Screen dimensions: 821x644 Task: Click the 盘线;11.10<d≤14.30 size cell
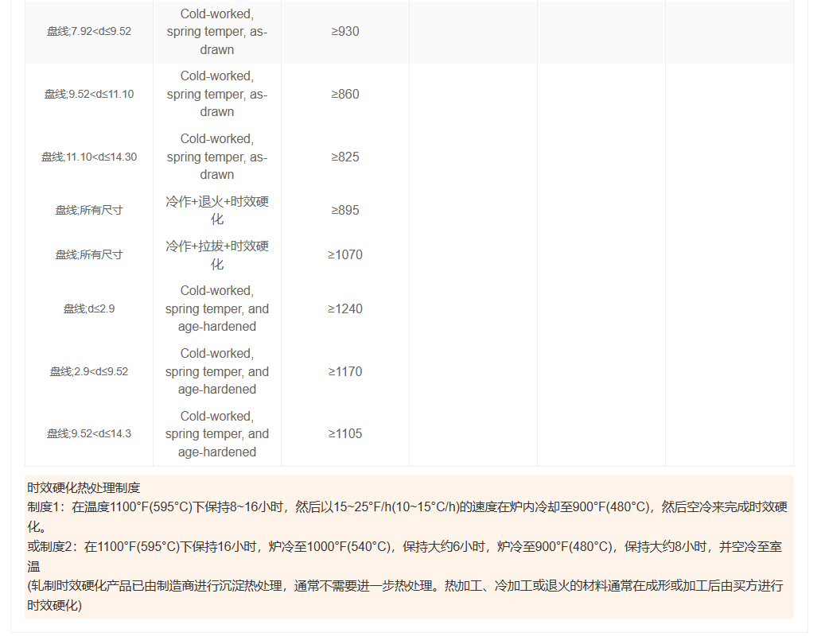(x=89, y=157)
